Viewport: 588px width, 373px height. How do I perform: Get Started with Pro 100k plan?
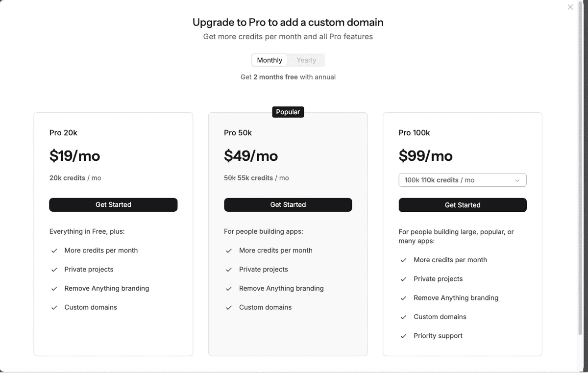point(462,205)
